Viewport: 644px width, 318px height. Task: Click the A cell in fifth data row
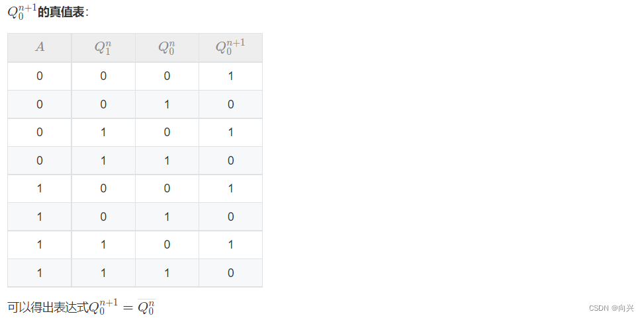click(x=40, y=188)
